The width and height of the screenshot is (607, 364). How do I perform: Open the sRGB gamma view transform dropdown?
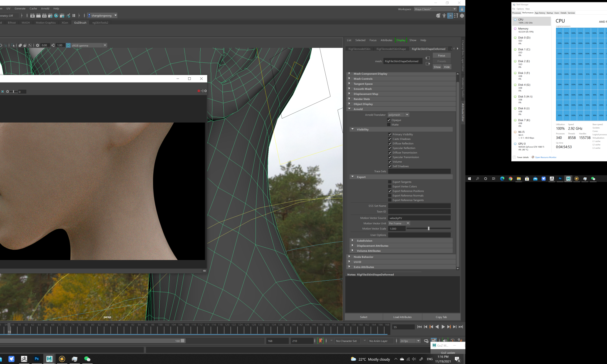(x=105, y=45)
